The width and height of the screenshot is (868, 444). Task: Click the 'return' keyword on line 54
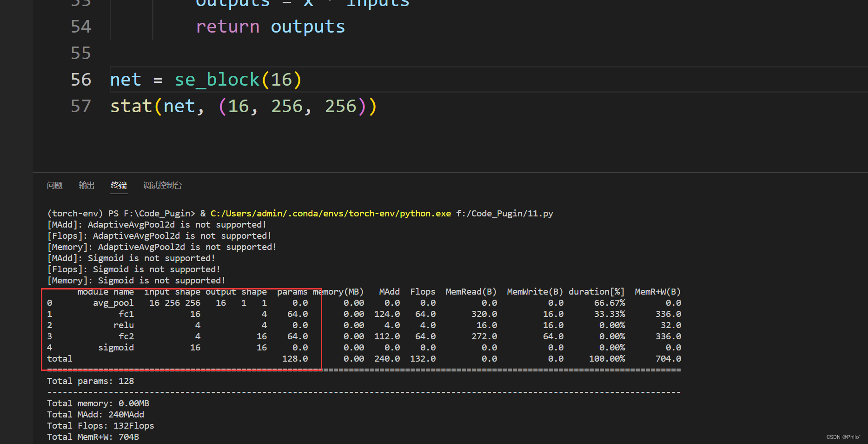pos(228,27)
